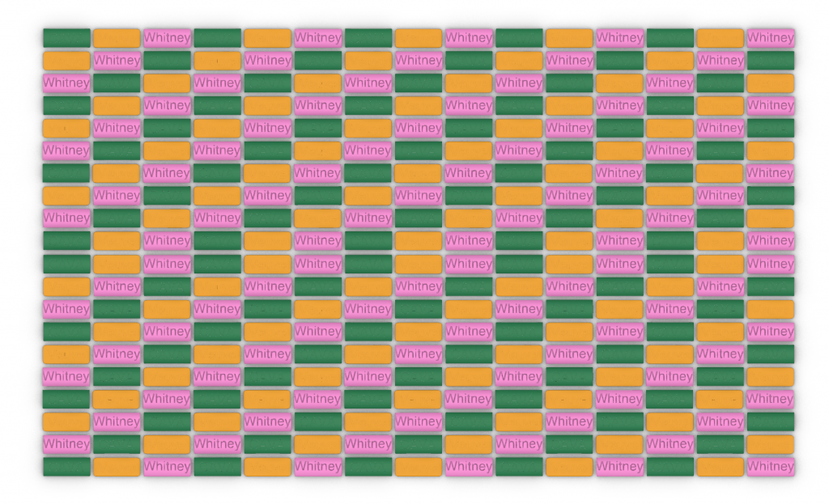Click the green tile in the bottom-left corner

66,466
